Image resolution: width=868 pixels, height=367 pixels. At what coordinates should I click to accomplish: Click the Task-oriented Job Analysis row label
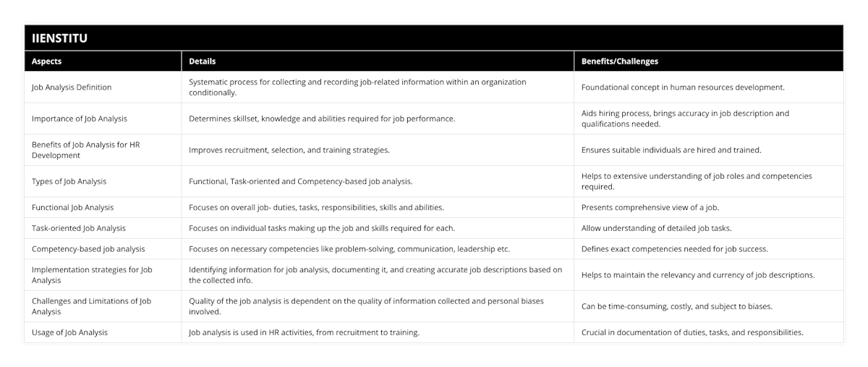[78, 228]
